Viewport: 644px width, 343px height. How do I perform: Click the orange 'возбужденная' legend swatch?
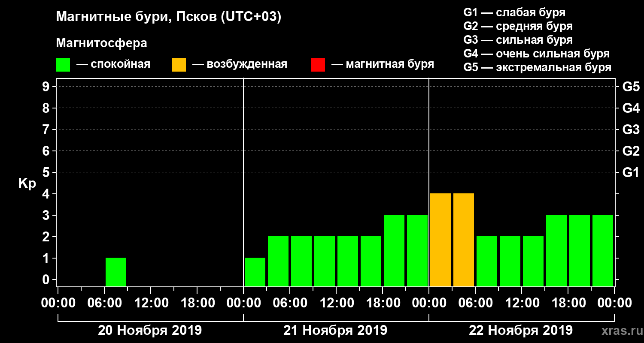coord(179,65)
